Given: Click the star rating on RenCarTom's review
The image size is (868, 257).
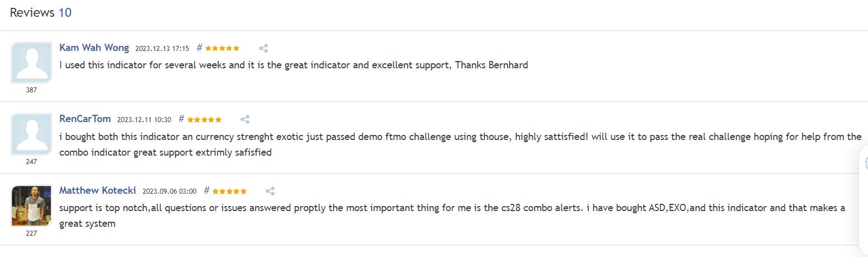Looking at the screenshot, I should pos(204,120).
